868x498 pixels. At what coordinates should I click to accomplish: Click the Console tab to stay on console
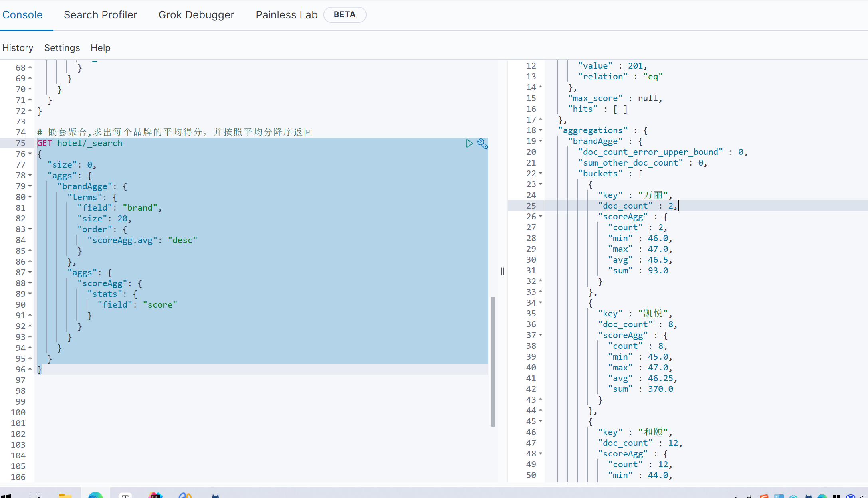pos(23,14)
